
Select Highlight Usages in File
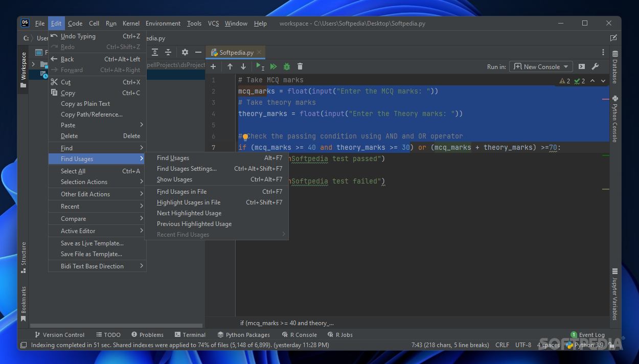pyautogui.click(x=217, y=202)
